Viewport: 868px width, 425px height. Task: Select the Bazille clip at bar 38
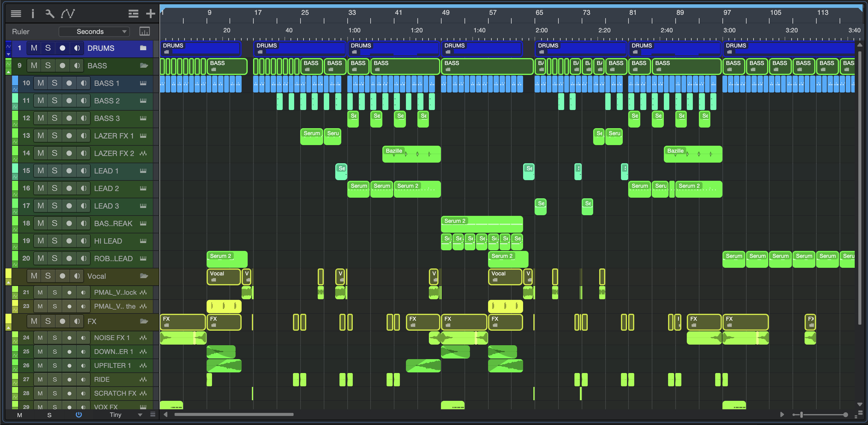click(x=411, y=154)
